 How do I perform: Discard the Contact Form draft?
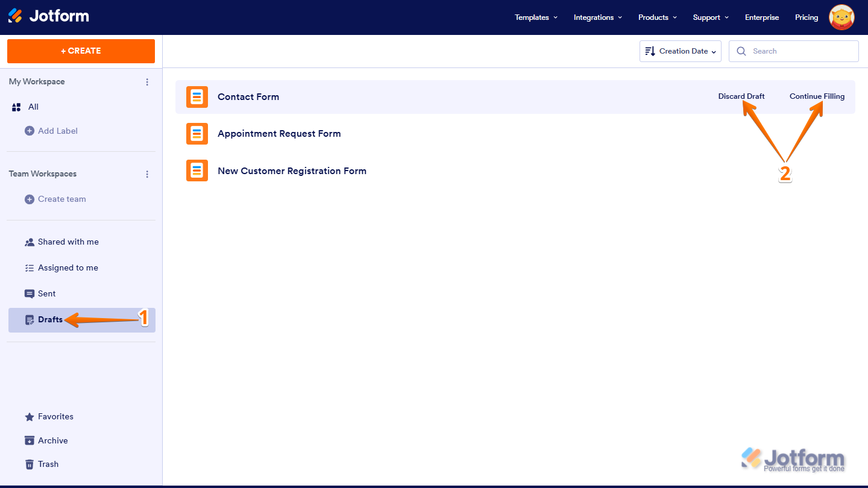click(741, 96)
